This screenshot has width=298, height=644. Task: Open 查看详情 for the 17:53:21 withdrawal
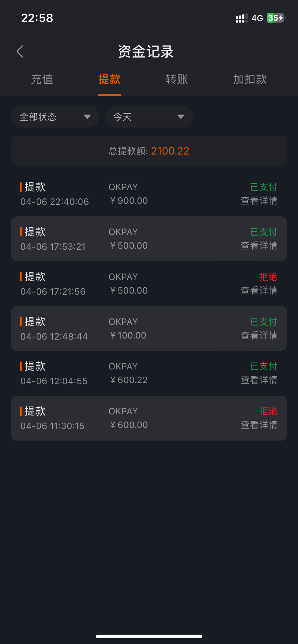(259, 246)
